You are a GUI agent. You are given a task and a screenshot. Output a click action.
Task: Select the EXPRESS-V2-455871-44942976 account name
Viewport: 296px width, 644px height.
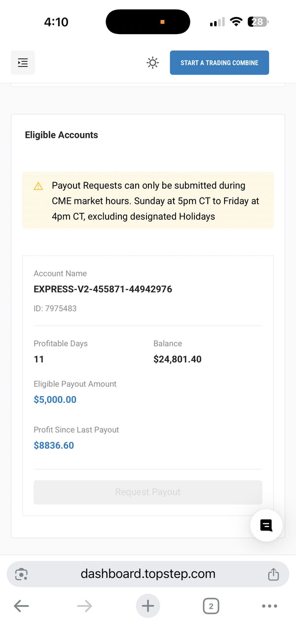pyautogui.click(x=103, y=289)
